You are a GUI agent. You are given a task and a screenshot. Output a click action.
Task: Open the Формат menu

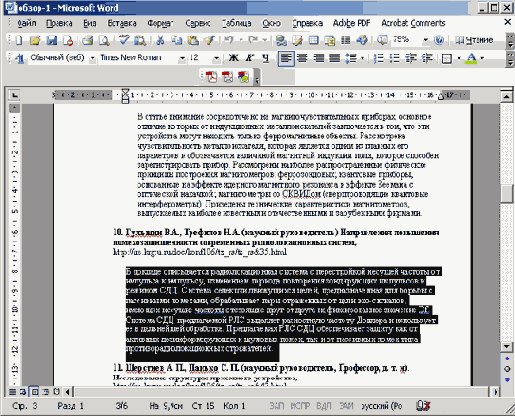(160, 23)
